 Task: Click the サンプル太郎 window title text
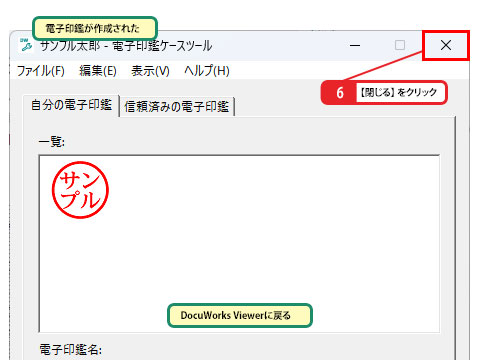(126, 46)
